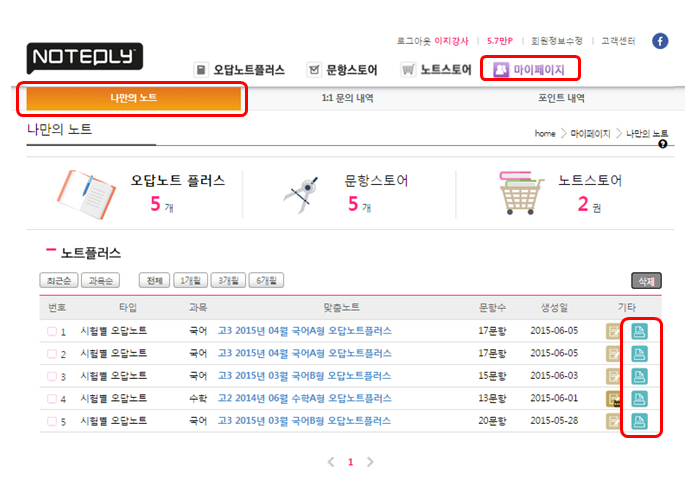Click the 마이페이지 person icon
This screenshot has width=696, height=489.
coord(501,69)
